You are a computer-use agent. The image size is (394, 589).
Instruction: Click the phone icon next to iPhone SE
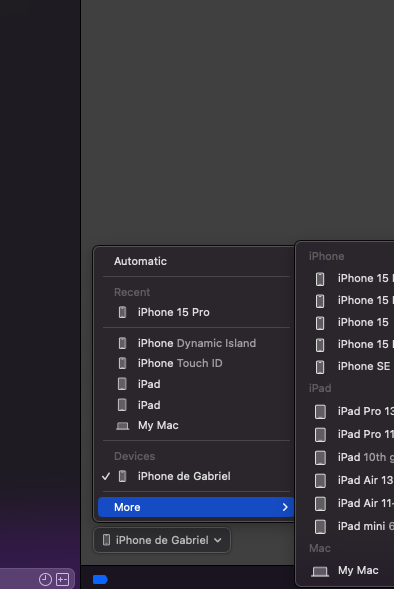pos(320,367)
